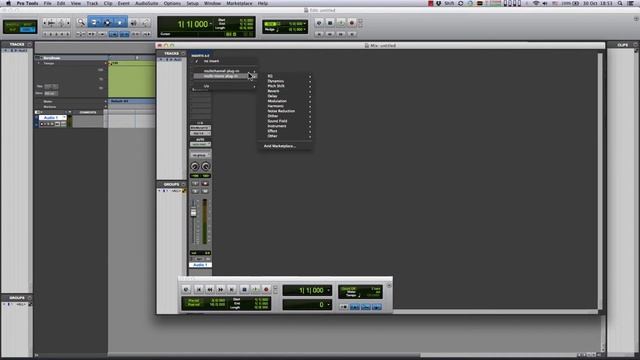The width and height of the screenshot is (640, 360).
Task: Open Groups list menu in Mix window
Action: 183,184
